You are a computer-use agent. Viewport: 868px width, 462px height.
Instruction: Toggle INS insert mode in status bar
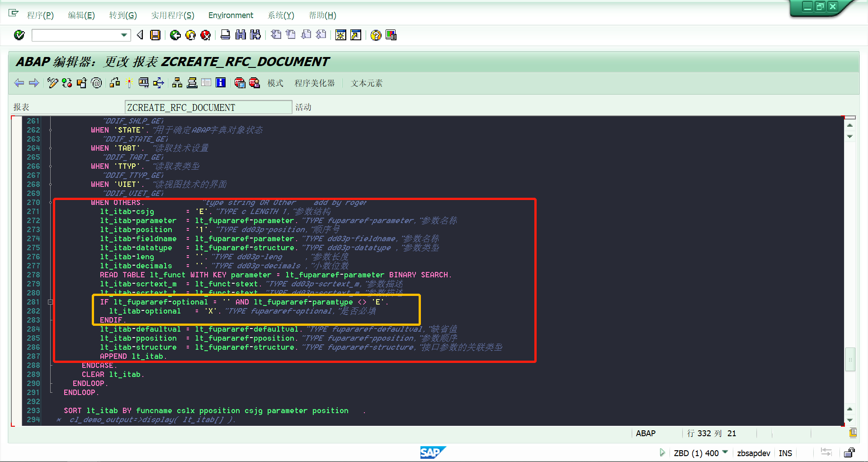(785, 453)
